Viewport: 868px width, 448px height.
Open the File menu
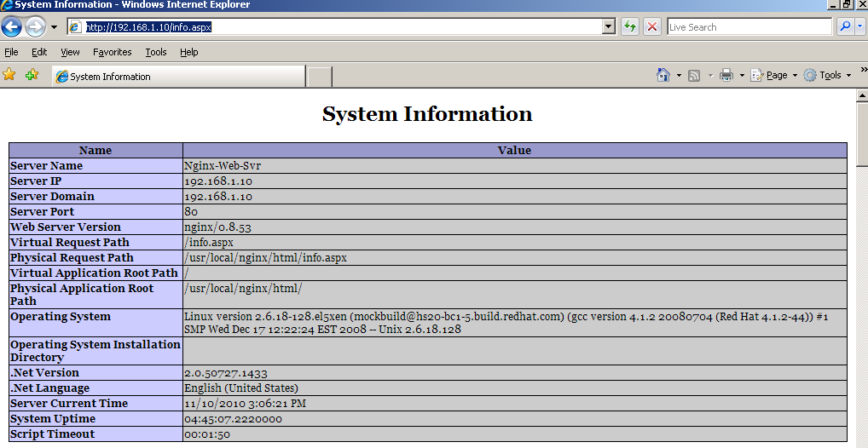pyautogui.click(x=11, y=52)
